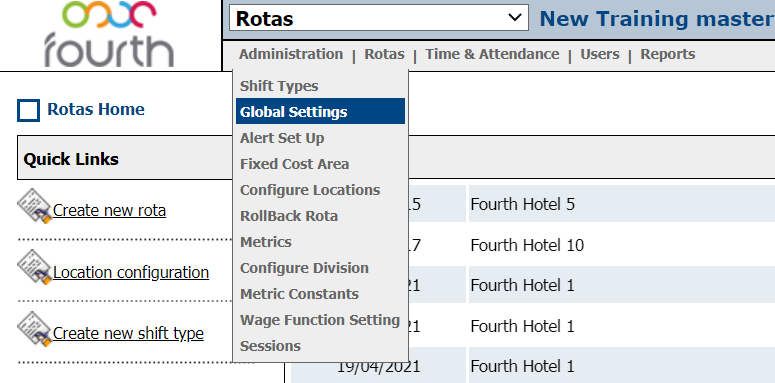Click the icon beside Create new shift type

pyautogui.click(x=35, y=329)
